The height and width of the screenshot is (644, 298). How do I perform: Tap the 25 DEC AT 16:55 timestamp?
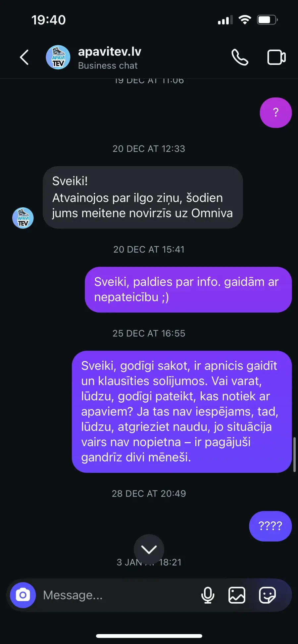tap(149, 333)
